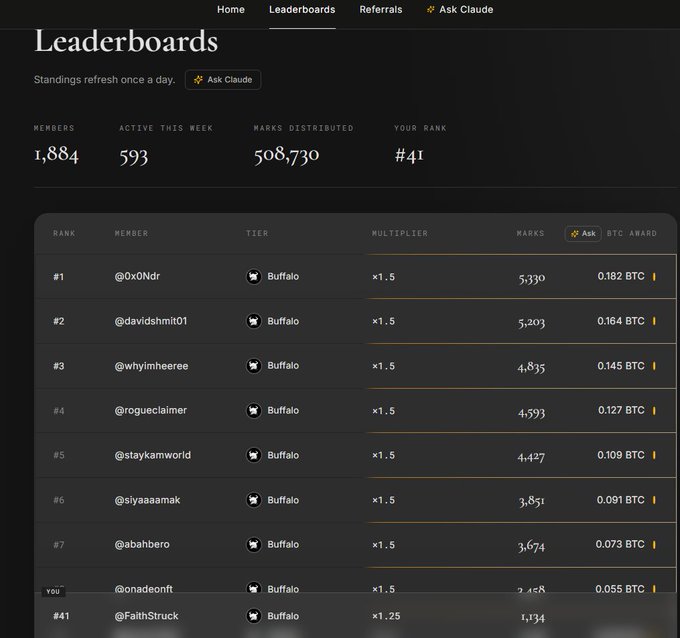This screenshot has width=680, height=638.
Task: Click Buffalo tier icon for @abahbero
Action: coord(254,545)
